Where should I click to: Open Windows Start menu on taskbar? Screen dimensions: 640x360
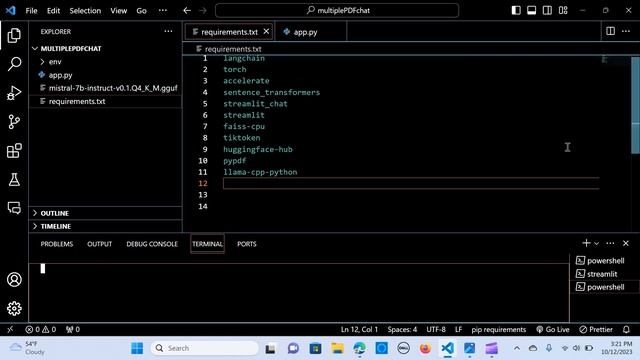[x=137, y=348]
